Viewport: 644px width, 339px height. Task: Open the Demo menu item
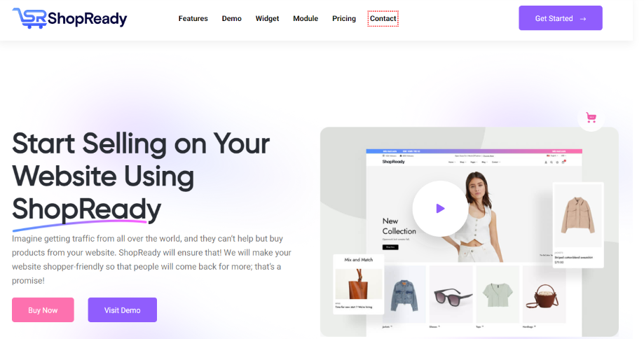coord(232,18)
